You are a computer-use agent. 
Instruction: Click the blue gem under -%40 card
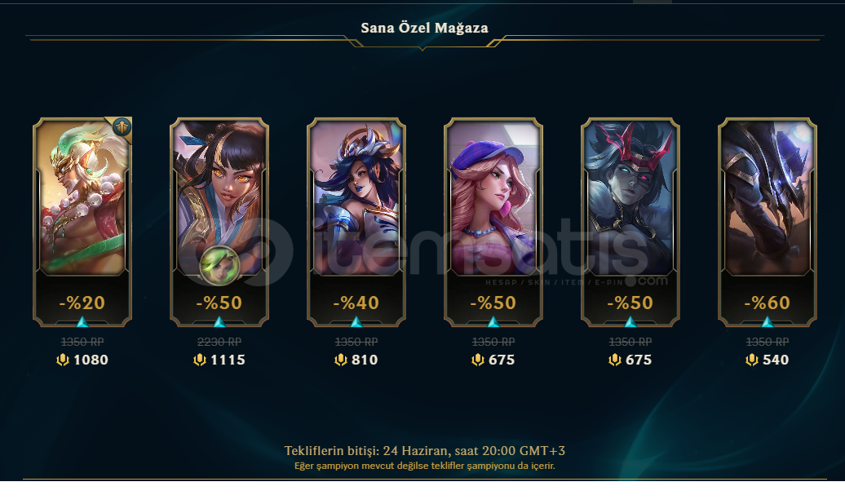(356, 322)
